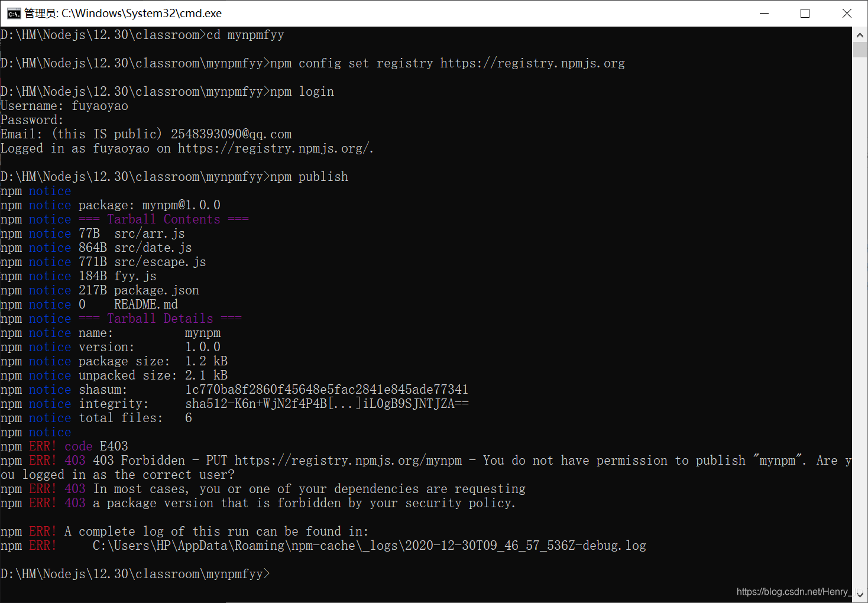This screenshot has height=603, width=868.
Task: Click the 'Username: fuyaoyao' line
Action: [x=64, y=106]
